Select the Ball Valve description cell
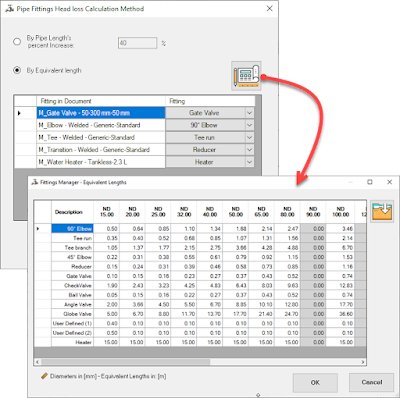This screenshot has width=400, height=398. (72, 295)
